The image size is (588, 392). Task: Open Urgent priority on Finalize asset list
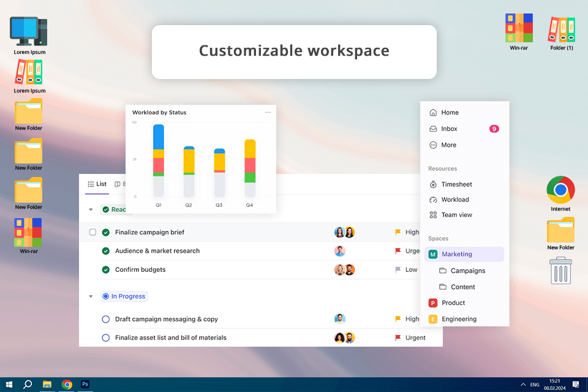pyautogui.click(x=410, y=337)
